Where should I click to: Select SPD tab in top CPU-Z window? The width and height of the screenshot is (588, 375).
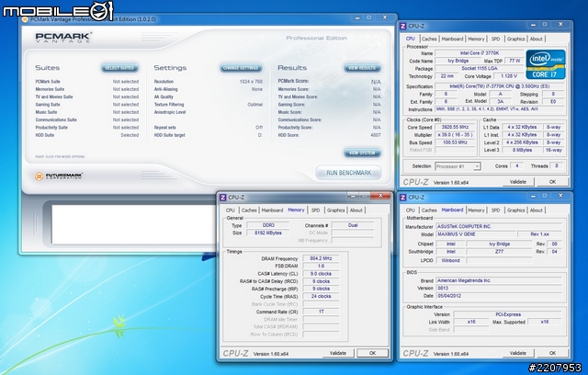coord(495,39)
